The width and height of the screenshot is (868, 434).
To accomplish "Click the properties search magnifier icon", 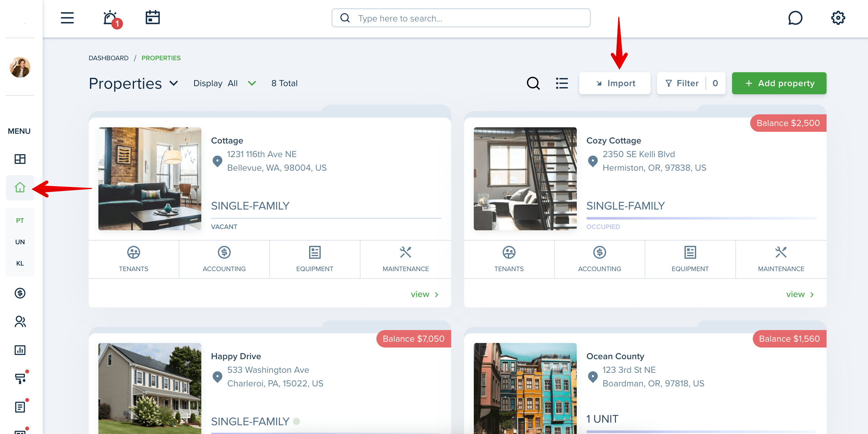I will pos(533,83).
